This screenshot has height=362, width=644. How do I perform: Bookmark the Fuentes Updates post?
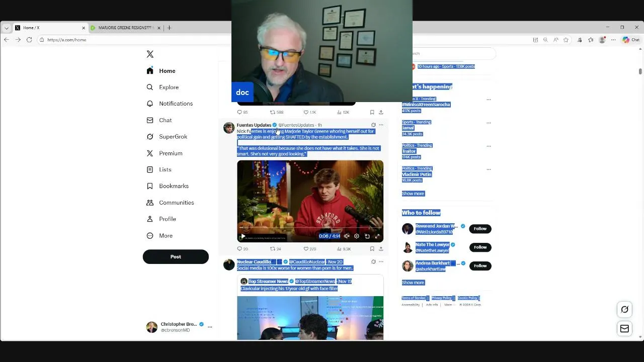click(x=372, y=249)
